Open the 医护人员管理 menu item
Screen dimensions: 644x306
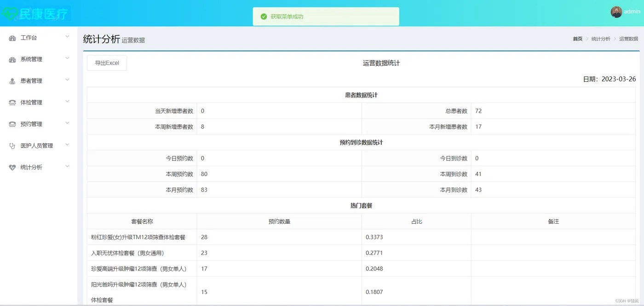(x=39, y=146)
